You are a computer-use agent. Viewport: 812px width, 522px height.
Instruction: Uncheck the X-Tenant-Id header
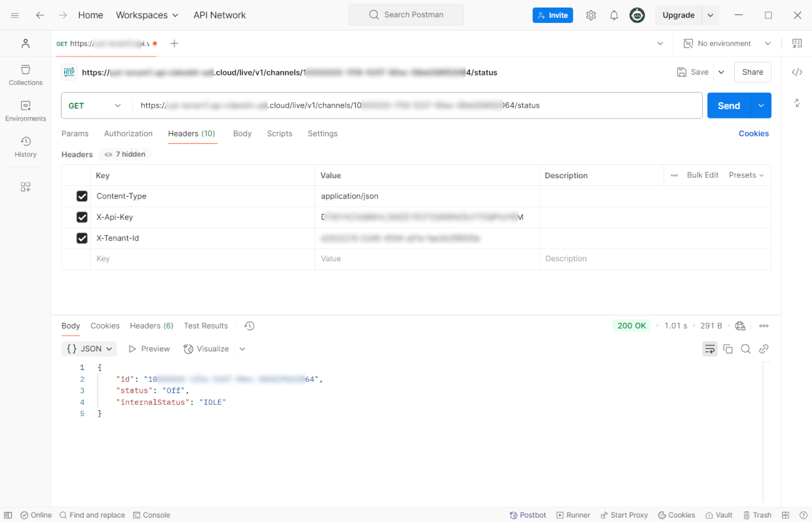point(82,238)
